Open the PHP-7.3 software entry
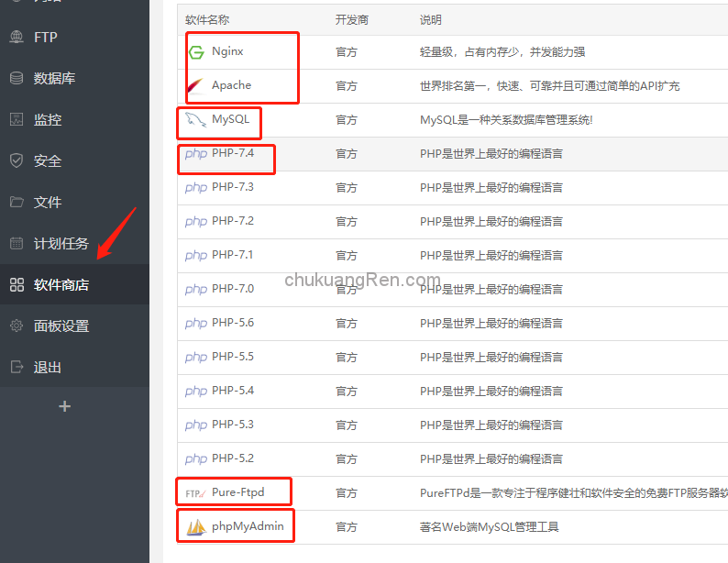This screenshot has width=728, height=563. tap(232, 187)
